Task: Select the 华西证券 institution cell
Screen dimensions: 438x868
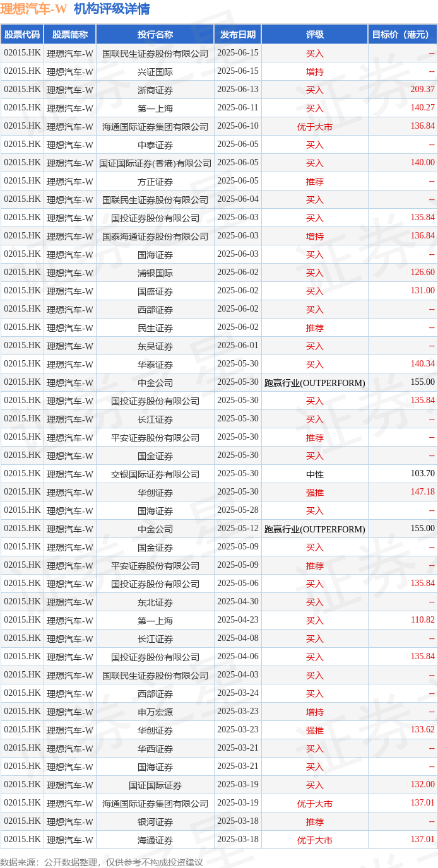Action: pos(155,749)
